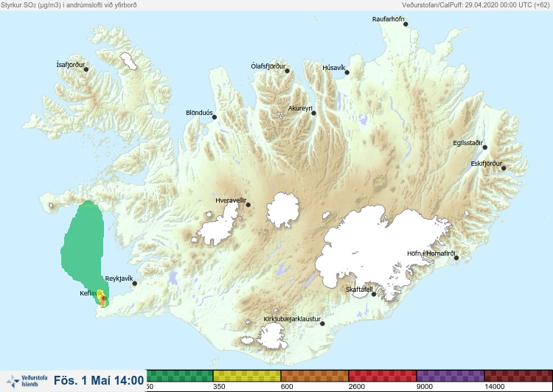Select the purple 9000 legend swatch
The image size is (553, 392).
tap(451, 376)
